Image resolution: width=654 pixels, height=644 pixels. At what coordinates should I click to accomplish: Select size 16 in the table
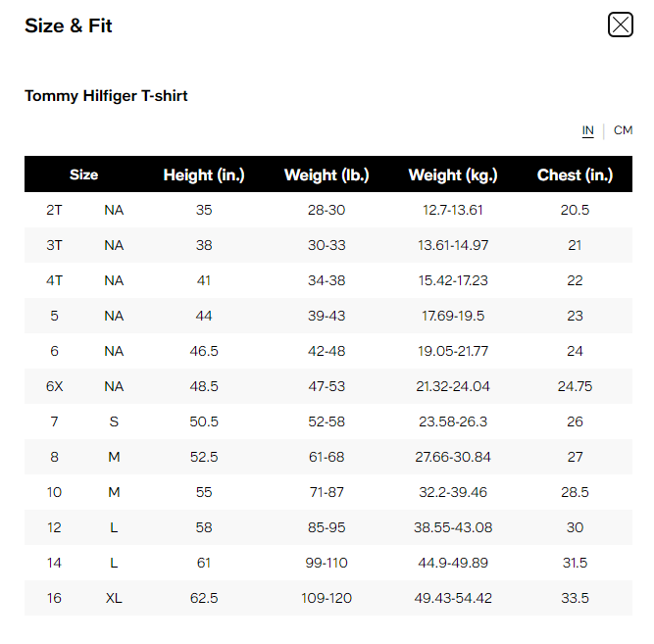pos(54,598)
